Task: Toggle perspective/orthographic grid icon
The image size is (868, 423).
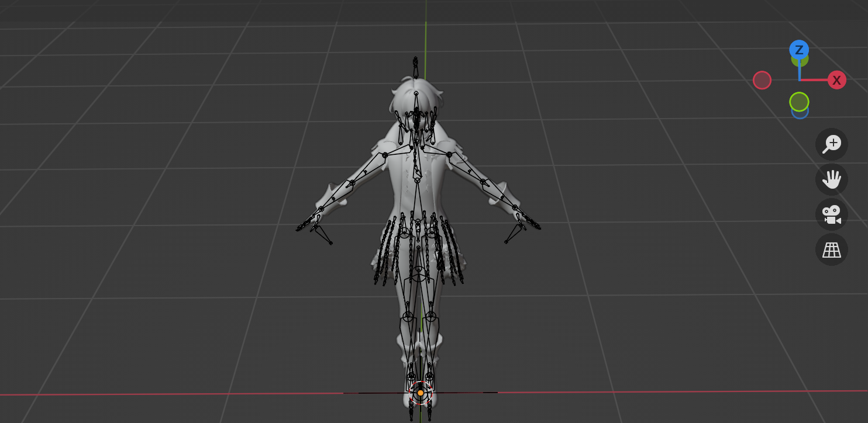Action: click(x=831, y=249)
